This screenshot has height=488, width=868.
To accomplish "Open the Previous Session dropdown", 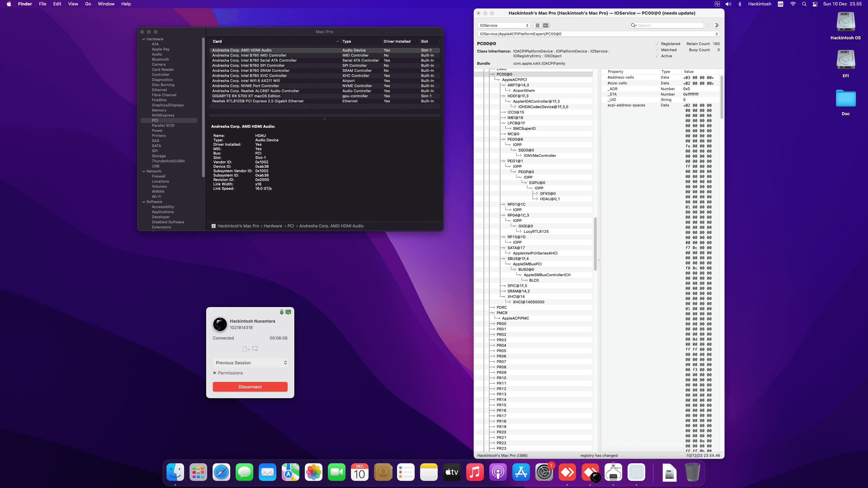I will 250,363.
